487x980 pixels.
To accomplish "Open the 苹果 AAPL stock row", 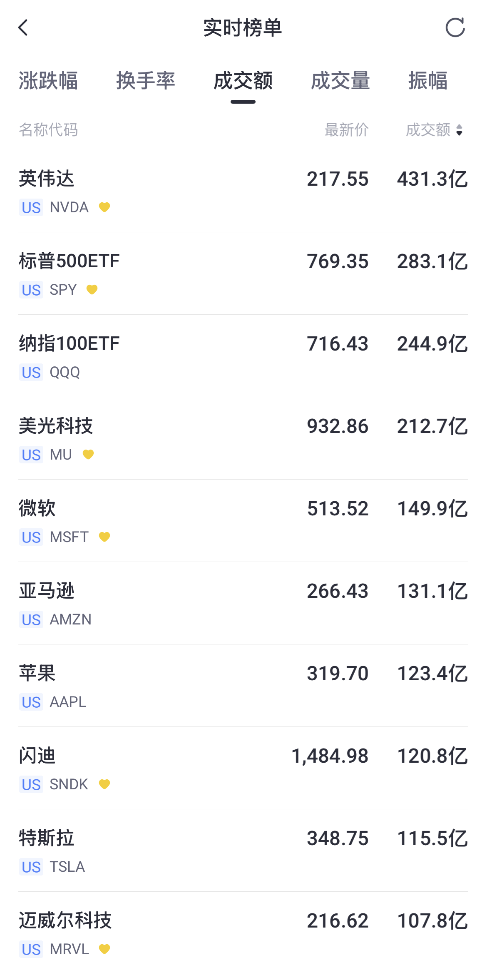I will 243,686.
